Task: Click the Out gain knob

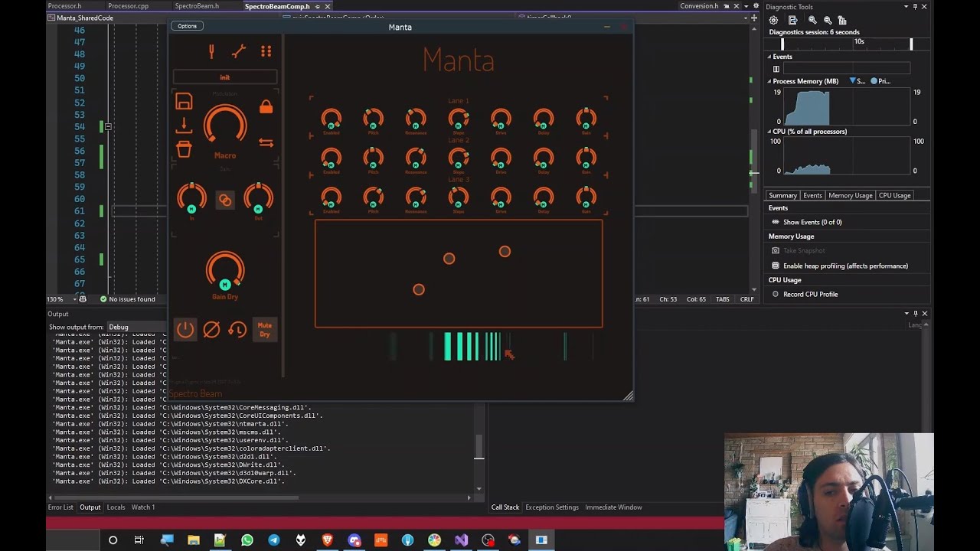Action: pyautogui.click(x=258, y=197)
